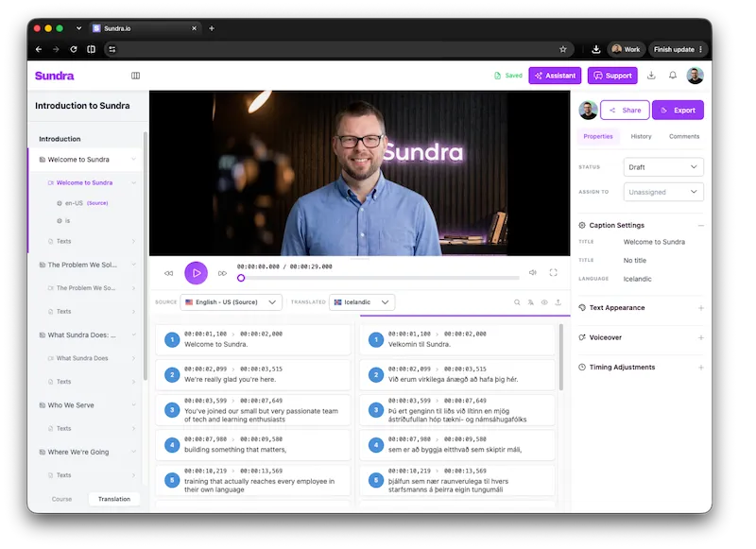Open the user profile avatar in app header
Screen dimensions: 756x549
(695, 76)
